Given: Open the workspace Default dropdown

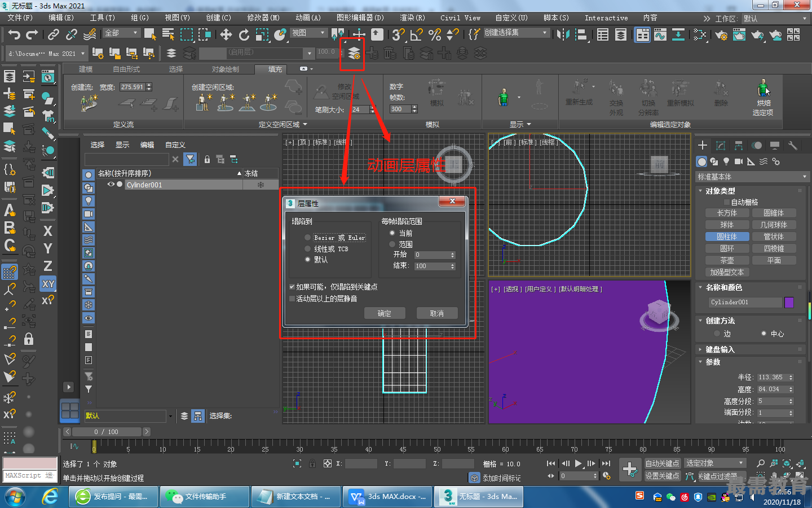Looking at the screenshot, I should pos(775,19).
